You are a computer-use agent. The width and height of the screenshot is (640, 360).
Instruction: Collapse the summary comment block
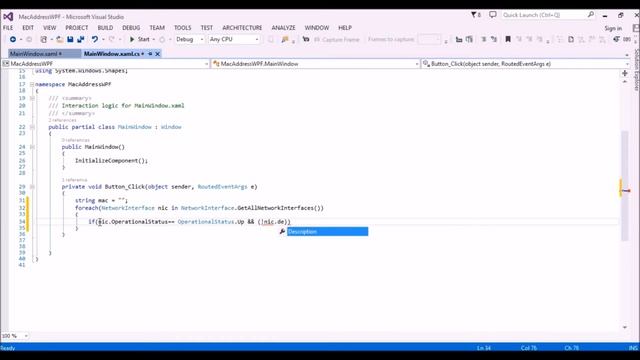coord(32,98)
